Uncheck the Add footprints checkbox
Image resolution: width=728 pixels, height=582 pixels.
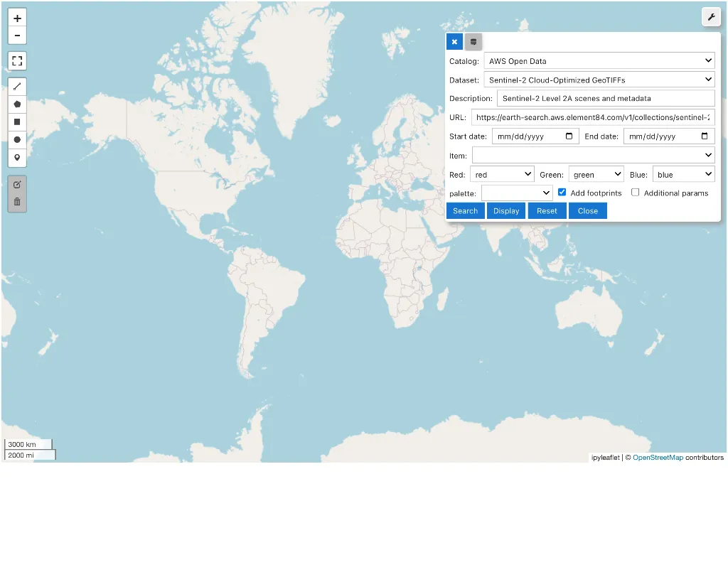click(x=562, y=193)
